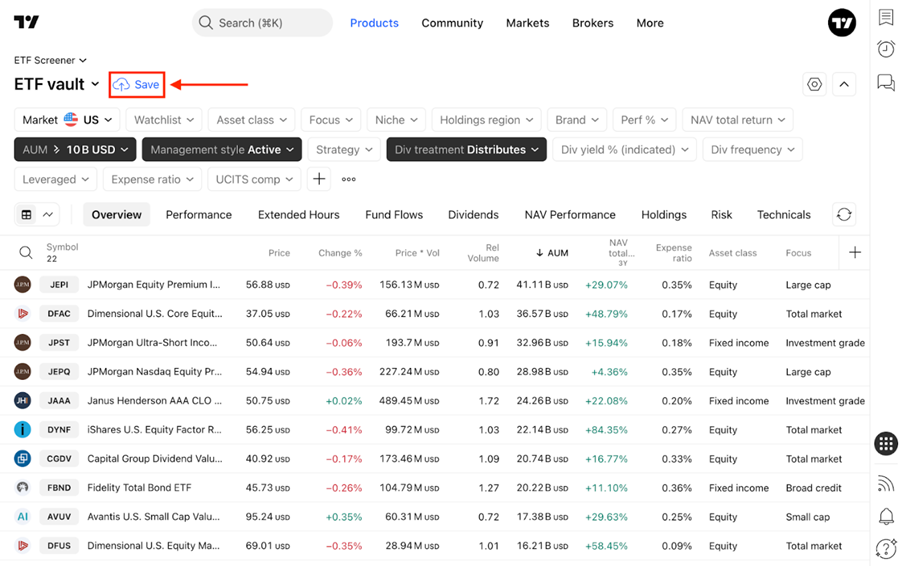Click the Save screen button
This screenshot has width=902, height=566.
point(137,85)
